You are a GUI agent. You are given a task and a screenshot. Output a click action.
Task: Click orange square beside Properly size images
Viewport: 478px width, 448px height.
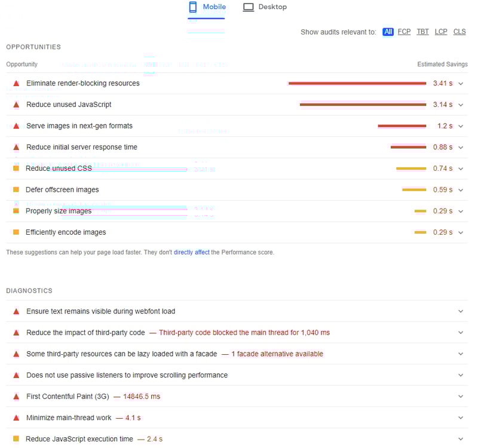click(x=16, y=211)
